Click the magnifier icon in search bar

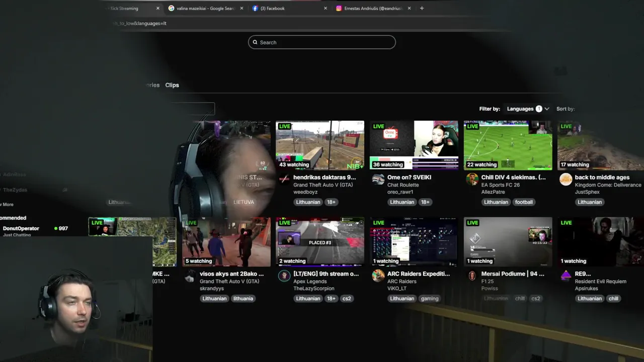coord(255,42)
